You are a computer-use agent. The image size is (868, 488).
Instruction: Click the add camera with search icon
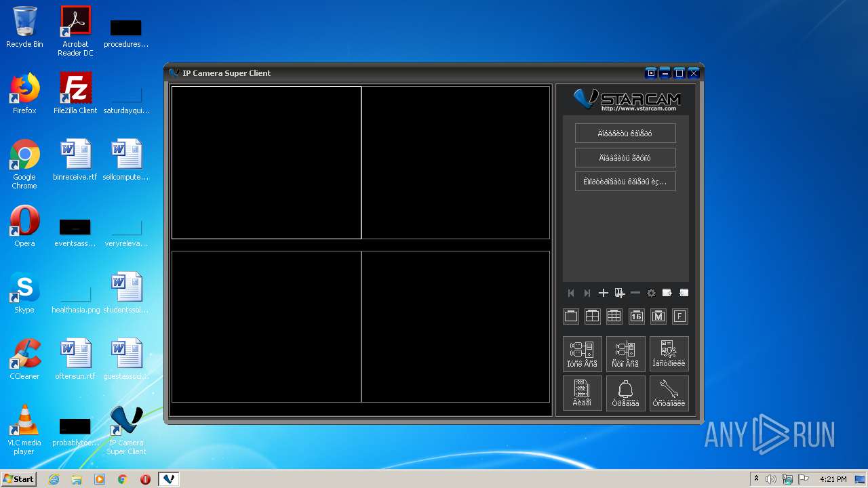[619, 293]
